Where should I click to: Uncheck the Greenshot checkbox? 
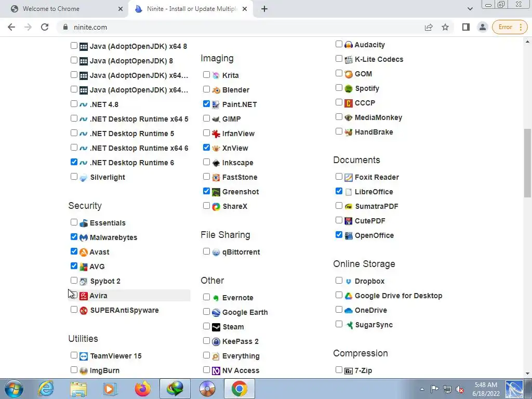206,191
